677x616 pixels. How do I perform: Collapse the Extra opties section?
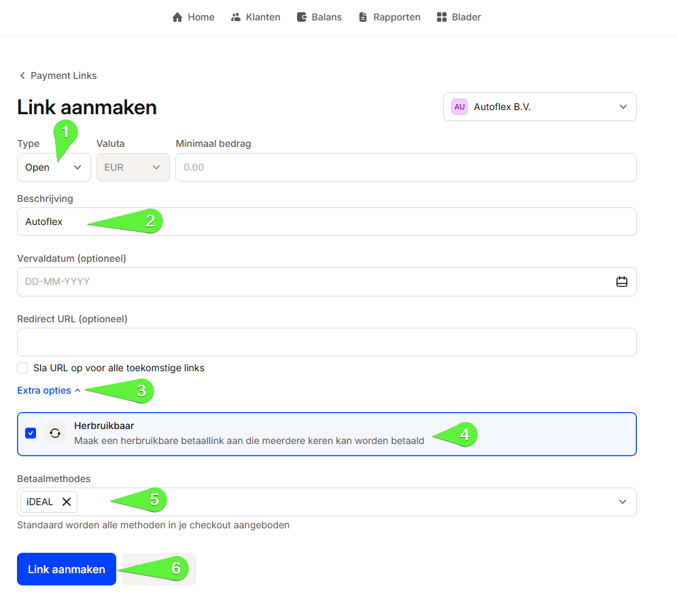click(x=49, y=390)
